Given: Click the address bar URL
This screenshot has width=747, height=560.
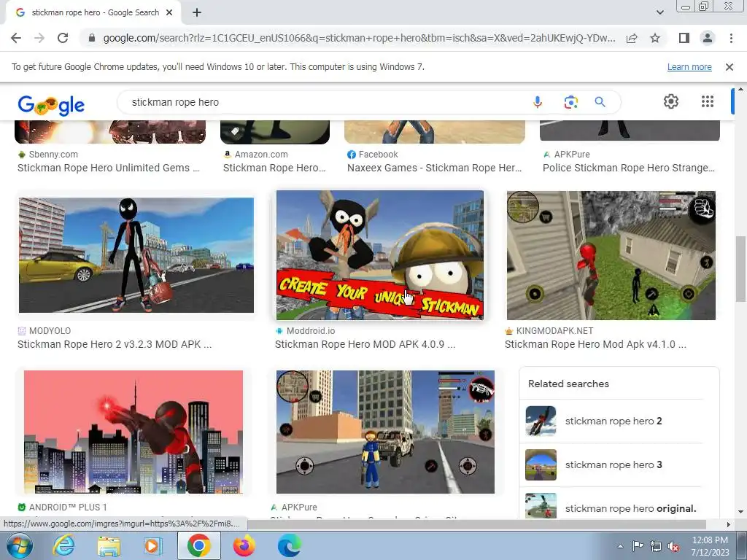Looking at the screenshot, I should coord(359,38).
